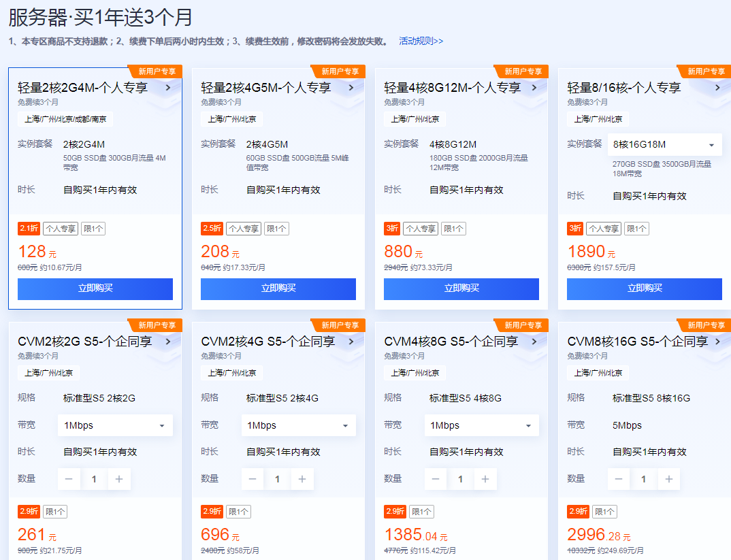Click 立即购买 for the 128元 plan
The width and height of the screenshot is (731, 560).
tap(95, 289)
